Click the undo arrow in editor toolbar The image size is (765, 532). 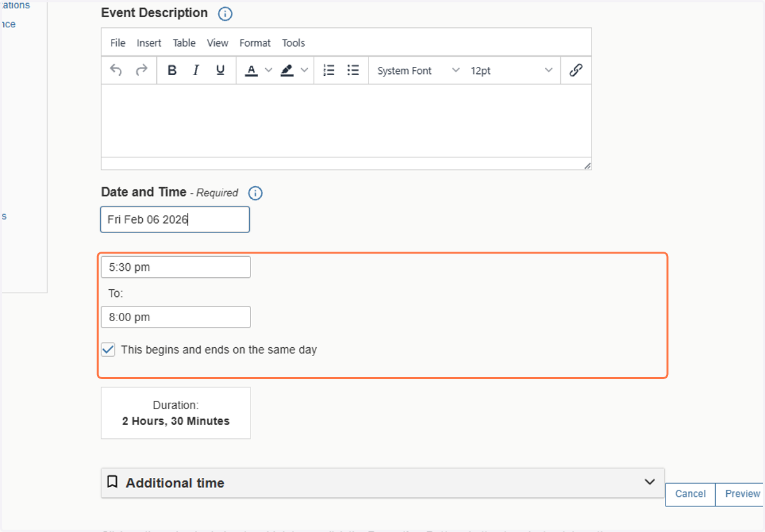click(x=116, y=70)
